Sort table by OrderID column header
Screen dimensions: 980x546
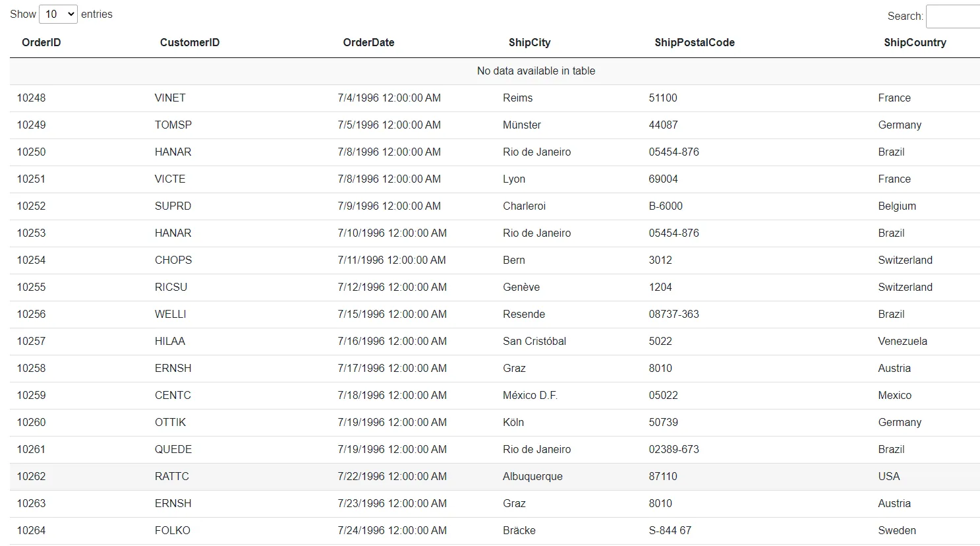click(x=42, y=43)
